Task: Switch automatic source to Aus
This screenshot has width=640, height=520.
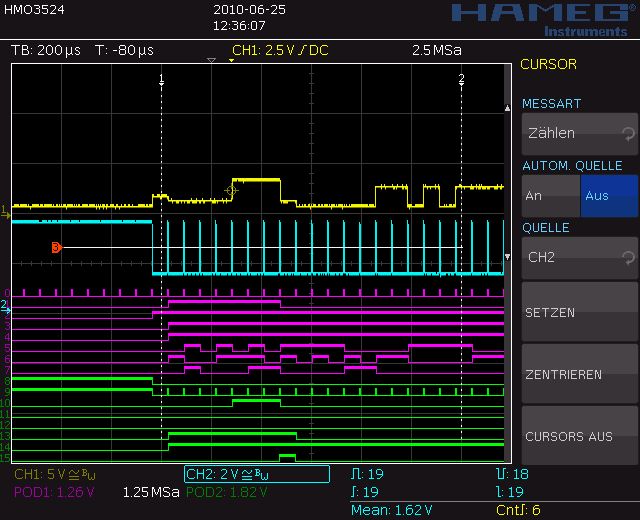Action: (x=609, y=196)
